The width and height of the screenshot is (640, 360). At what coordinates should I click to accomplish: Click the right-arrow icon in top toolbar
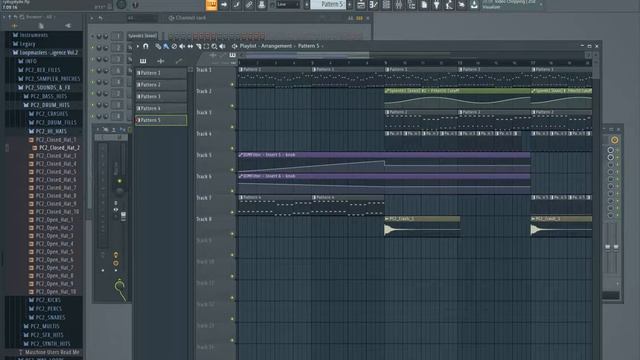pos(224,5)
